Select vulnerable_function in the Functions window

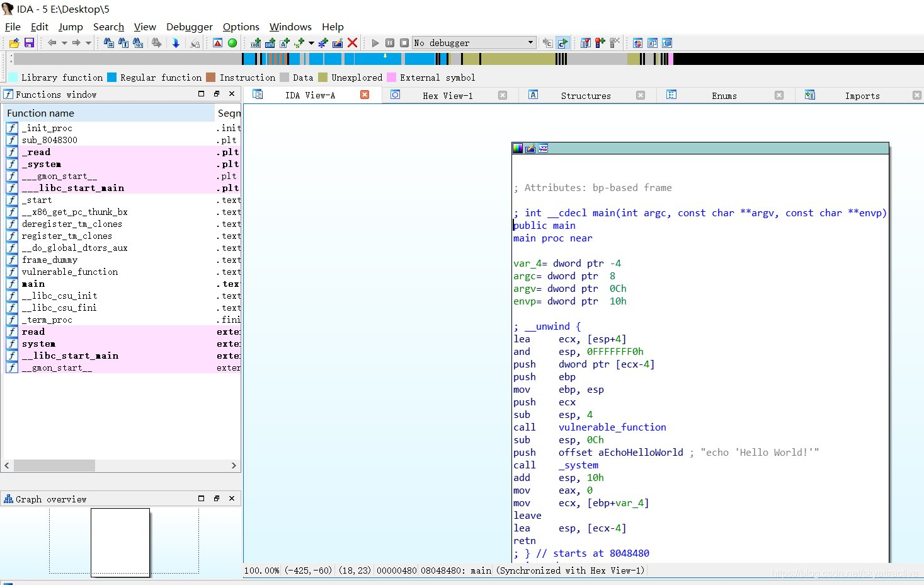(69, 272)
